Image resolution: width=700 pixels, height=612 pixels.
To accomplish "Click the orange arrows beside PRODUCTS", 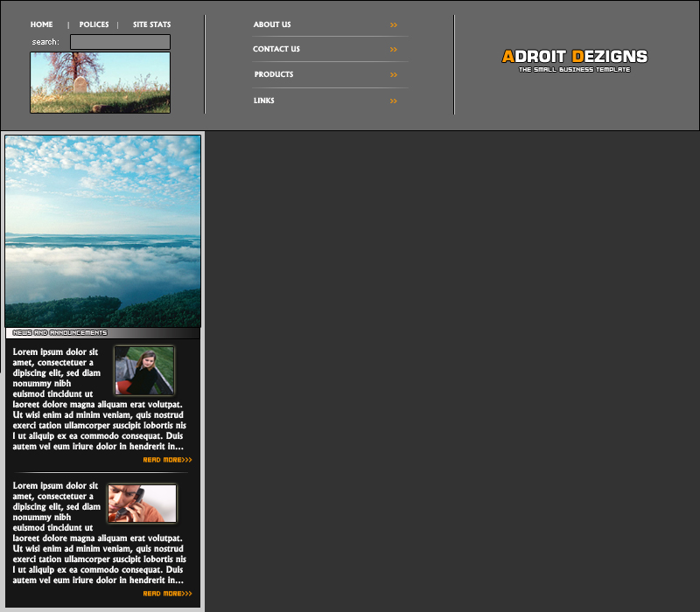I will point(394,75).
